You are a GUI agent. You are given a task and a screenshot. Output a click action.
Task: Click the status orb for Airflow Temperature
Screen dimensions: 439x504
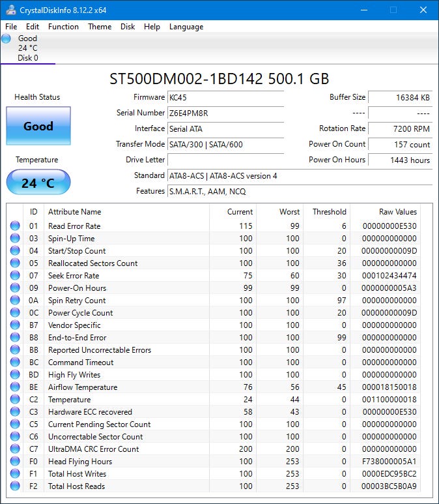tap(15, 387)
